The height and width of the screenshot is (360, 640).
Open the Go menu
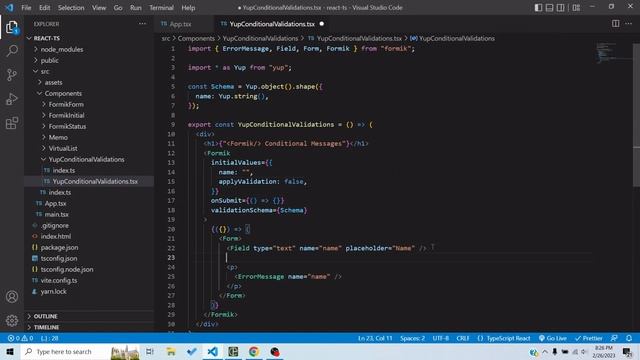[118, 7]
